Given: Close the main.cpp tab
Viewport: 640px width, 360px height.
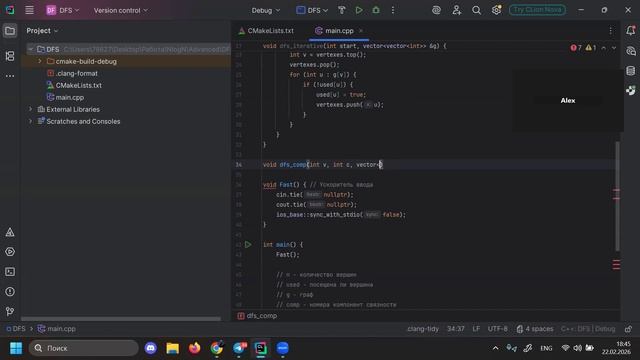Looking at the screenshot, I should pos(361,31).
